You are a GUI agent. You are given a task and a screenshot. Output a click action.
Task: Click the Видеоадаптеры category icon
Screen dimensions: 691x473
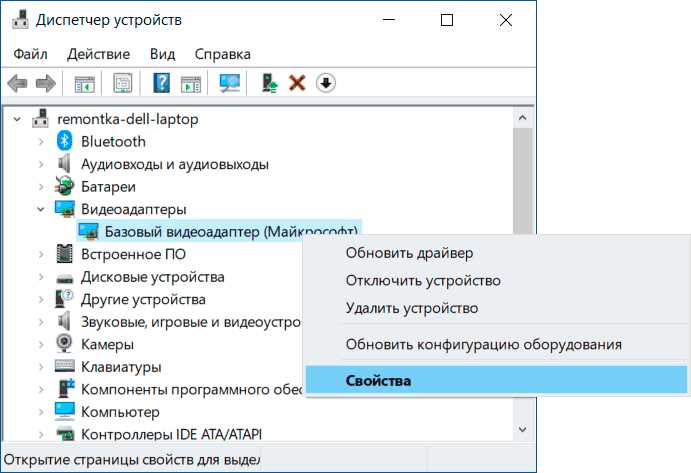64,209
